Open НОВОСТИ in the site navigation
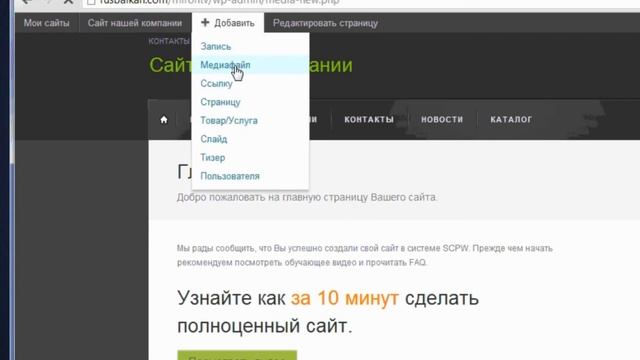640x360 pixels. pos(442,120)
